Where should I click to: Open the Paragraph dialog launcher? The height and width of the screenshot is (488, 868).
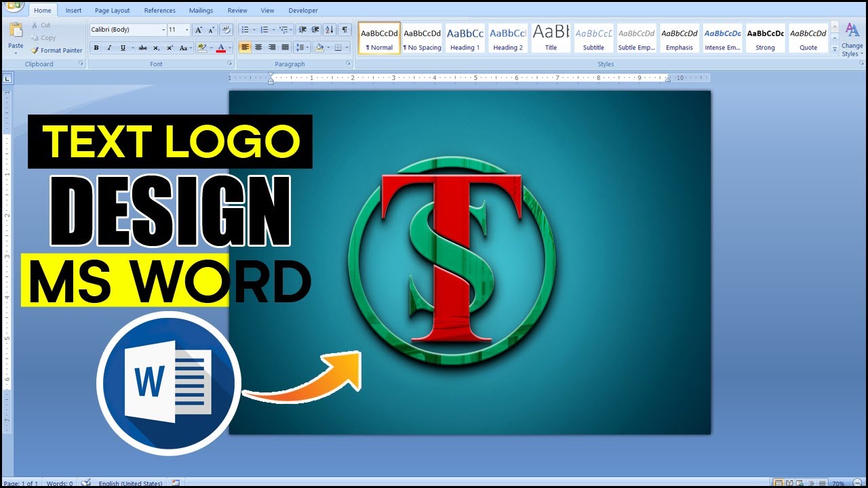click(x=349, y=64)
